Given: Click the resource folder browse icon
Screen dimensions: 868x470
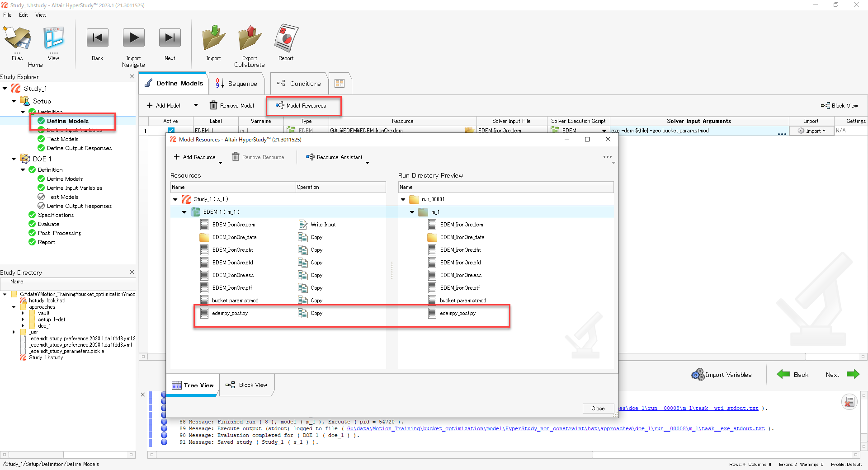Looking at the screenshot, I should [x=470, y=131].
